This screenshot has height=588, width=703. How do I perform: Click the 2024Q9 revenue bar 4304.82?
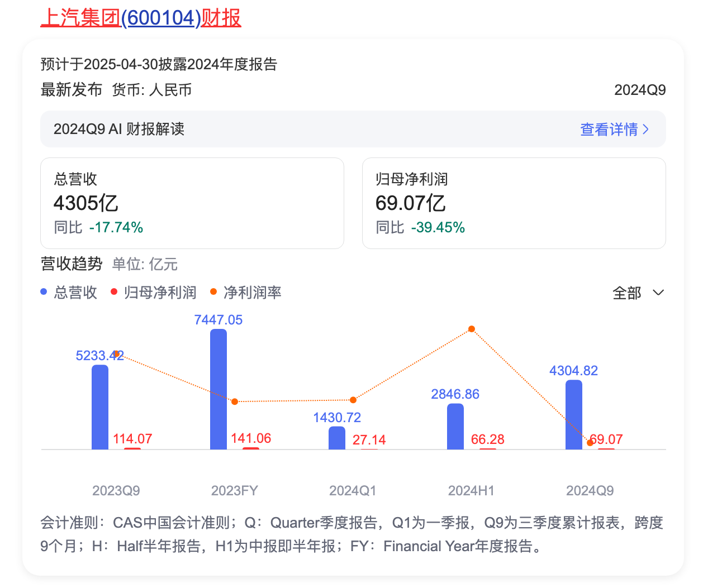[x=574, y=414]
